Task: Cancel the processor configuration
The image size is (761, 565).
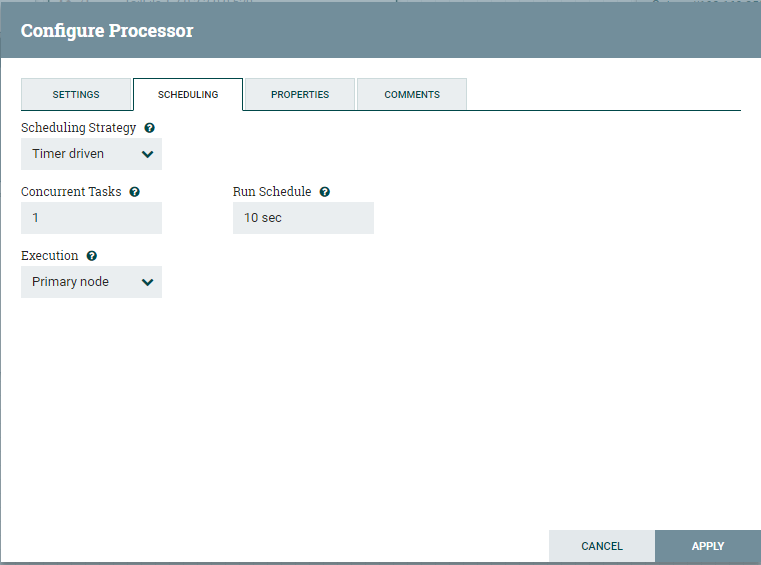Action: click(x=602, y=546)
